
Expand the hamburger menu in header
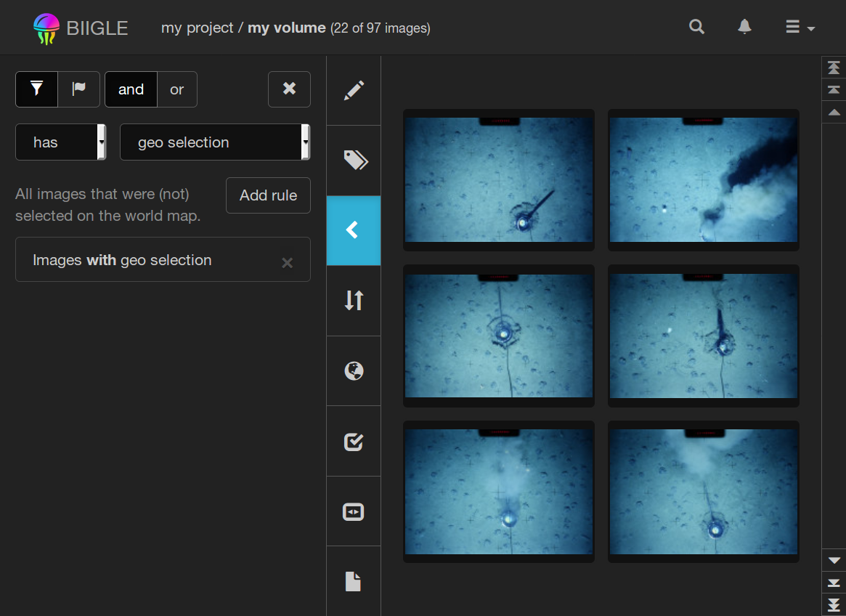click(800, 28)
